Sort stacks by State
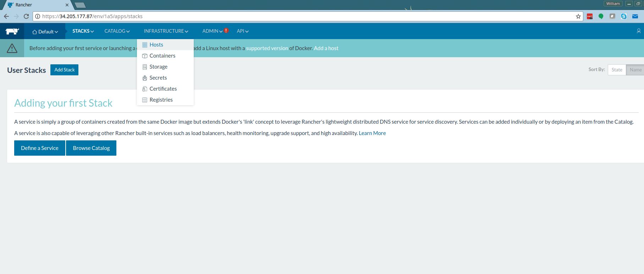The width and height of the screenshot is (644, 274). pos(617,70)
